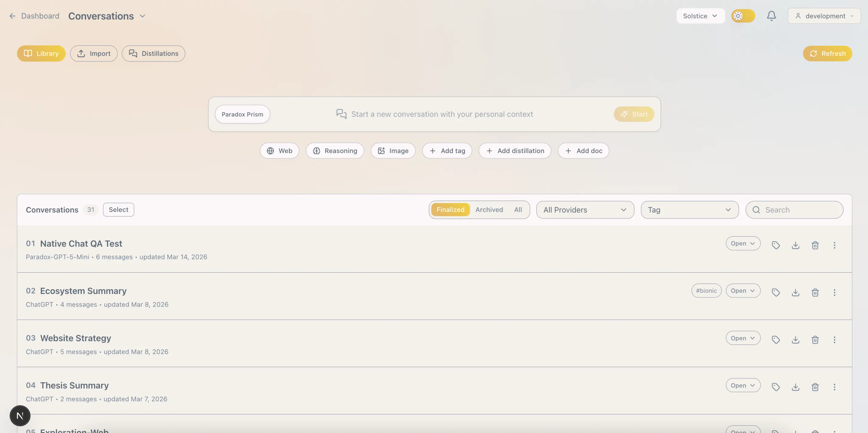Download the Ecosystem Summary conversation
The width and height of the screenshot is (868, 433).
pos(795,292)
